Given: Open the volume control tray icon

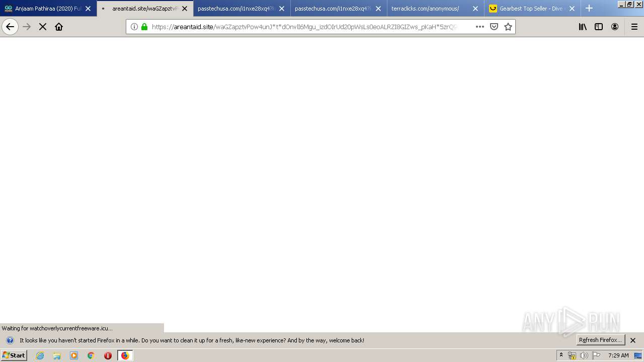Looking at the screenshot, I should (x=584, y=355).
